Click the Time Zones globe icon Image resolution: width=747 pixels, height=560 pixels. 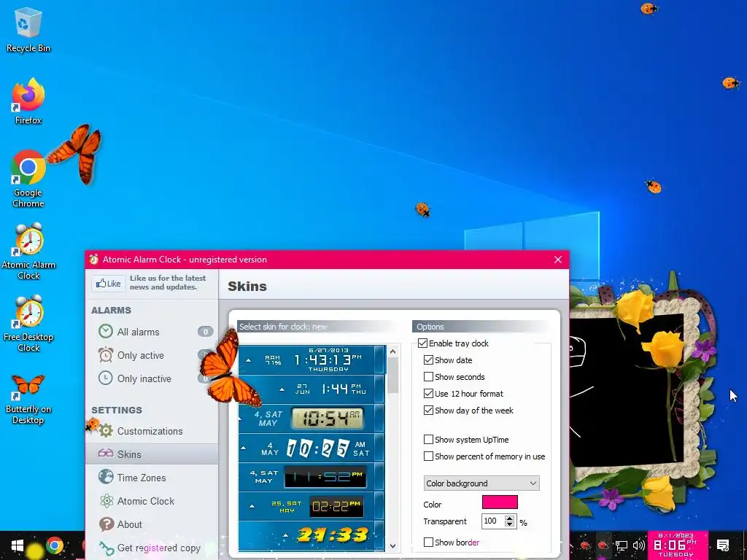[106, 477]
